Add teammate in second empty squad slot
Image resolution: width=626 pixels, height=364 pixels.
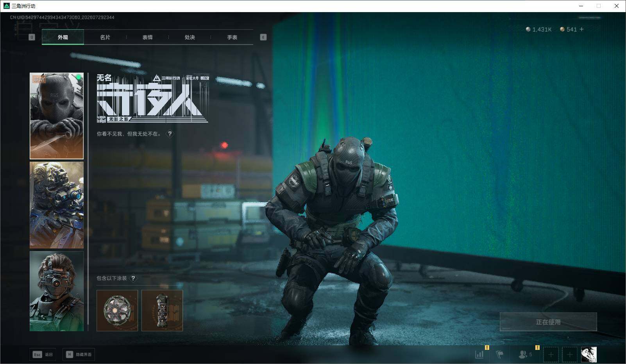[570, 355]
